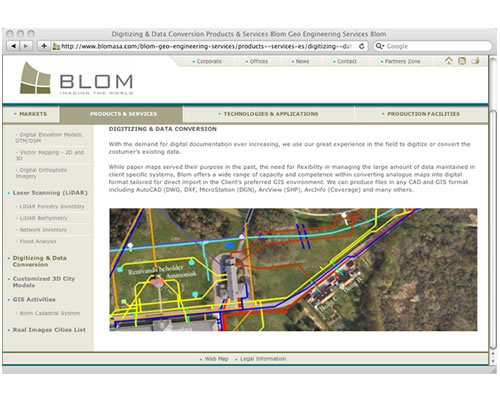Click the home icon in top bar
The height and width of the screenshot is (400, 500).
(x=449, y=61)
